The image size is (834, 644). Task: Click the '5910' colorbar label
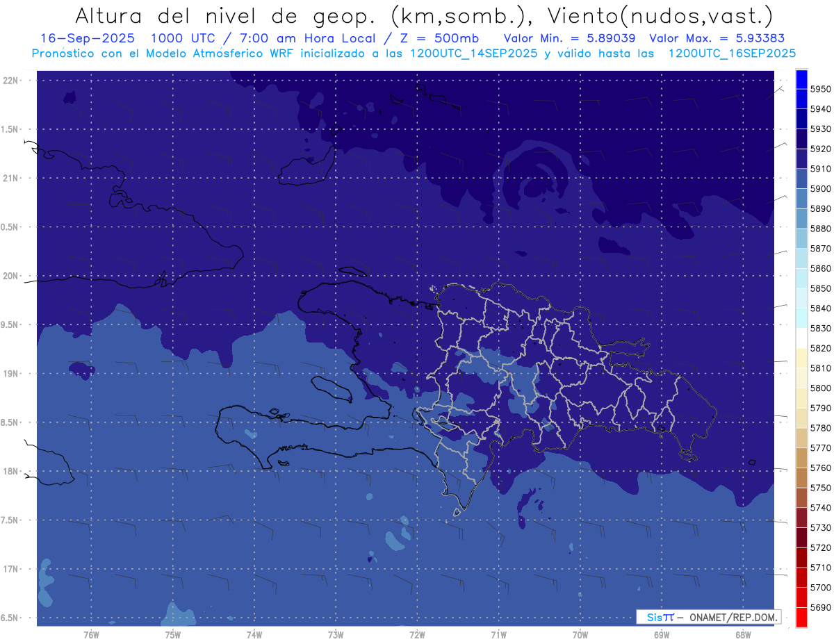(820, 169)
